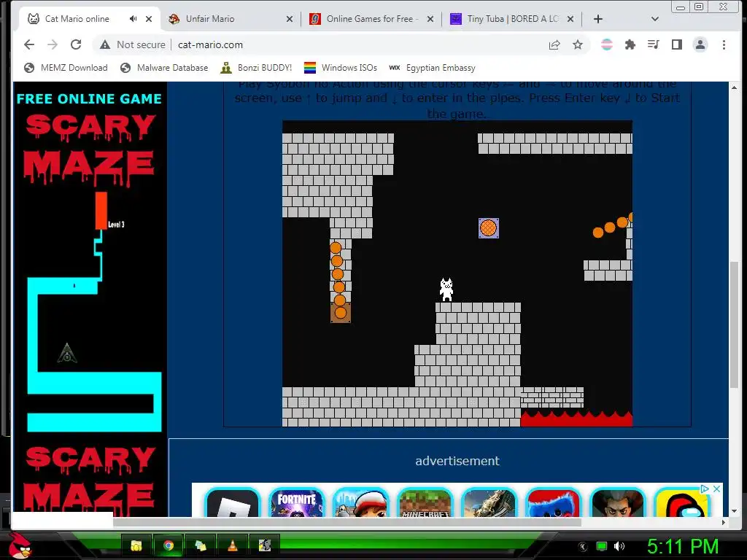The height and width of the screenshot is (560, 747).
Task: Open the Windows ISOs bookmark
Action: click(341, 68)
